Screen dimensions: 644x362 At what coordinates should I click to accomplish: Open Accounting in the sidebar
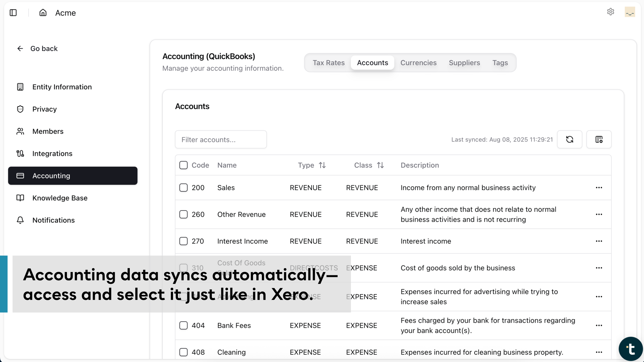point(73,176)
